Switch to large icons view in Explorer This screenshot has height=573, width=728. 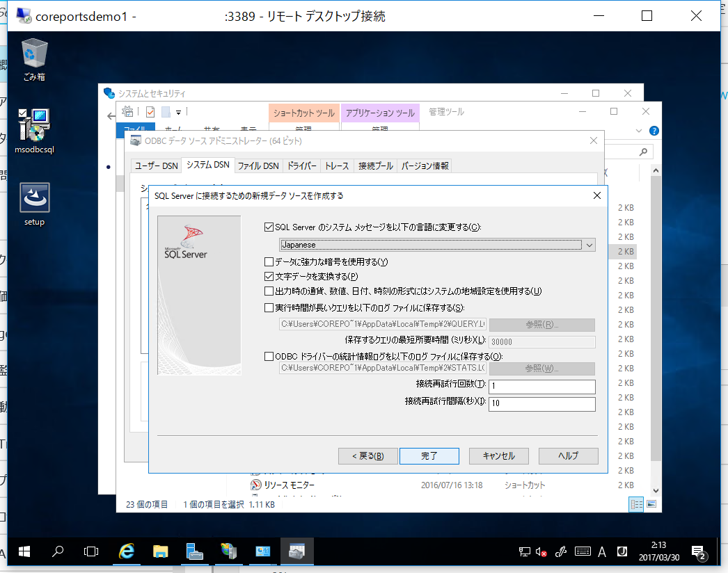[651, 504]
